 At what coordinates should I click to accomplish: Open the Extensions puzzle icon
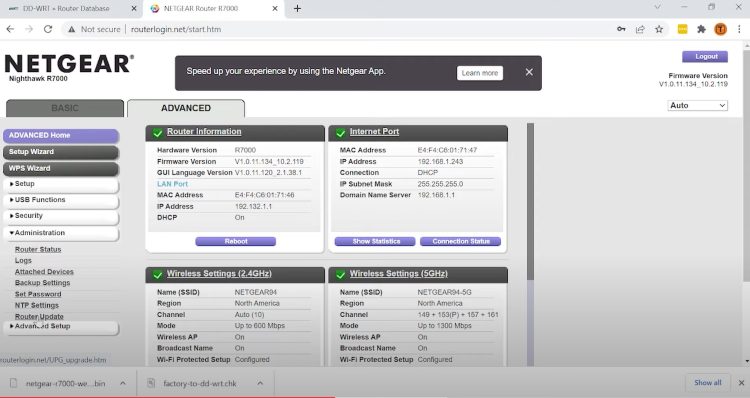coord(701,29)
